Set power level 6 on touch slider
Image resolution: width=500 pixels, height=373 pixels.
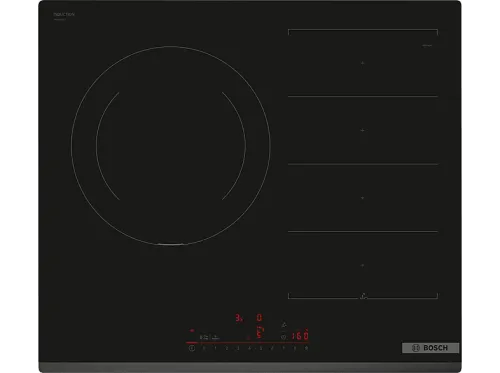point(272,348)
